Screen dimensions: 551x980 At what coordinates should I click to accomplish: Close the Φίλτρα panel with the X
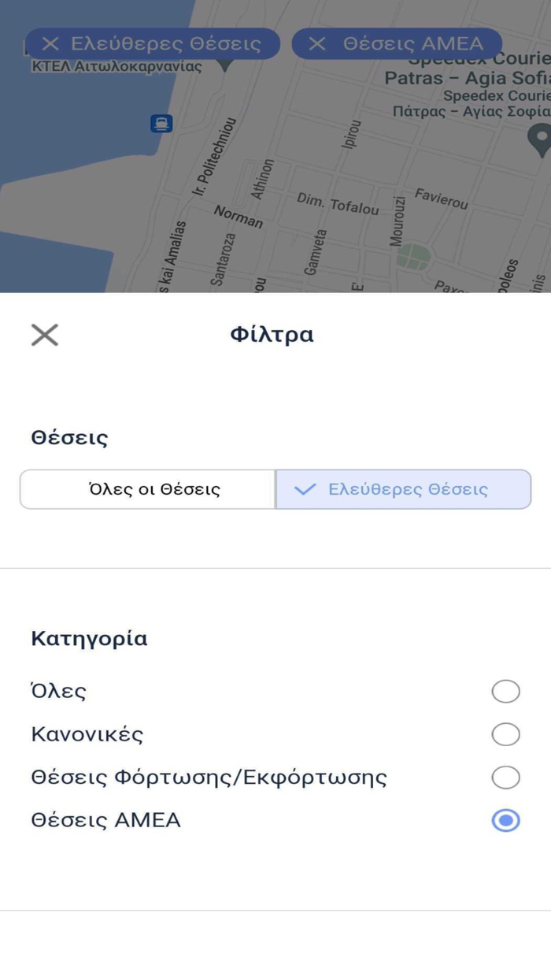pyautogui.click(x=44, y=334)
